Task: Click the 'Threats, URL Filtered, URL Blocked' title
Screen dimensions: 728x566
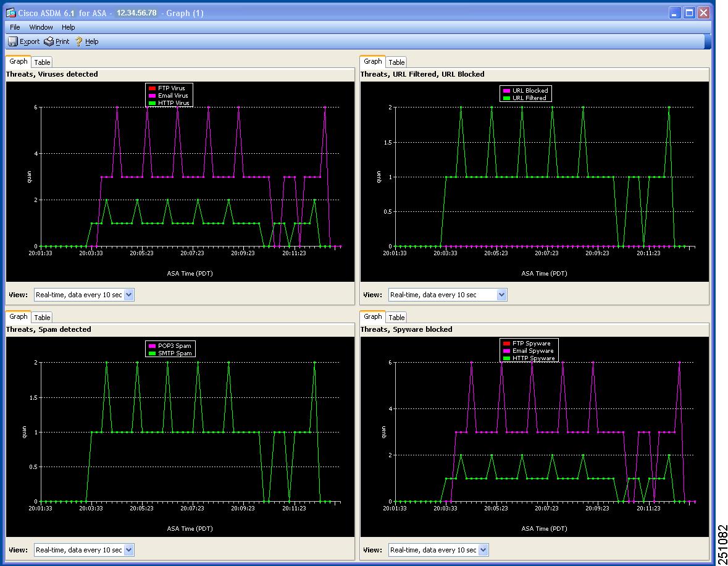Action: [422, 74]
